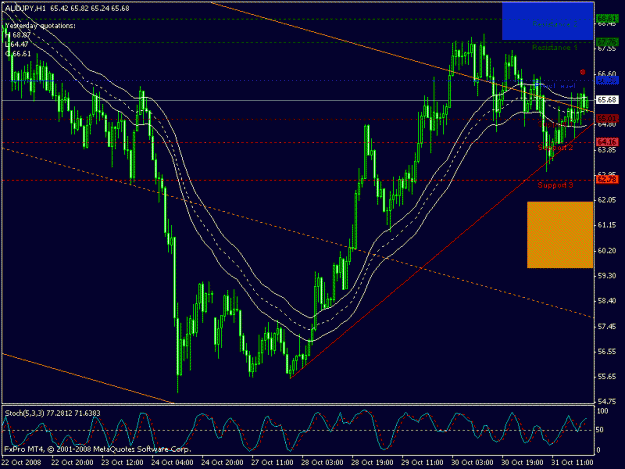The image size is (625, 469).
Task: Click the 'Support 2' level label
Action: pos(555,148)
